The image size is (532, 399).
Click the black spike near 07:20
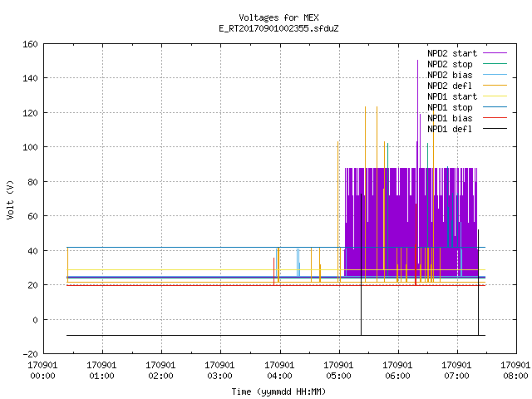coord(479,283)
